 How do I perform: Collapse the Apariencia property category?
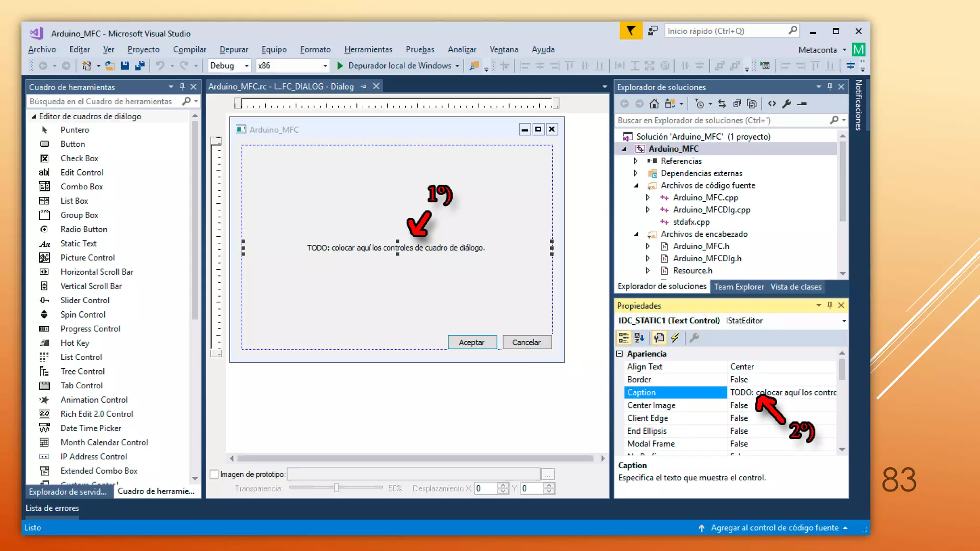pos(620,354)
